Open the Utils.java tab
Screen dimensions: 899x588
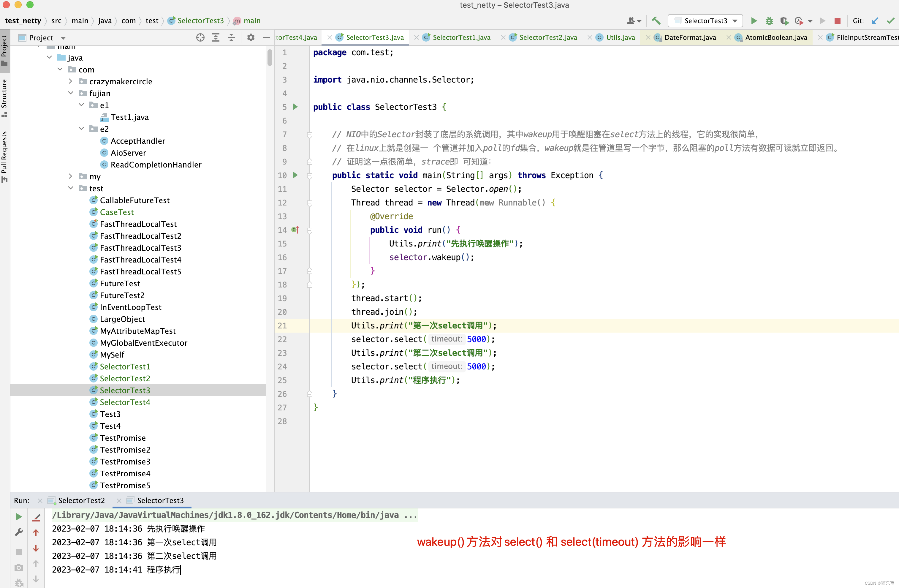[620, 37]
